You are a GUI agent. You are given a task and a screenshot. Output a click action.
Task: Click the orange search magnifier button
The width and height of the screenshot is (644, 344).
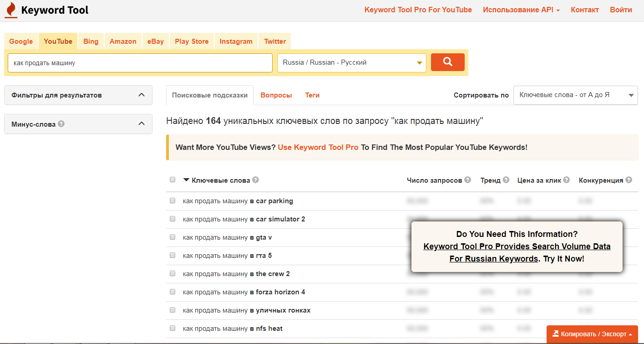coord(447,62)
